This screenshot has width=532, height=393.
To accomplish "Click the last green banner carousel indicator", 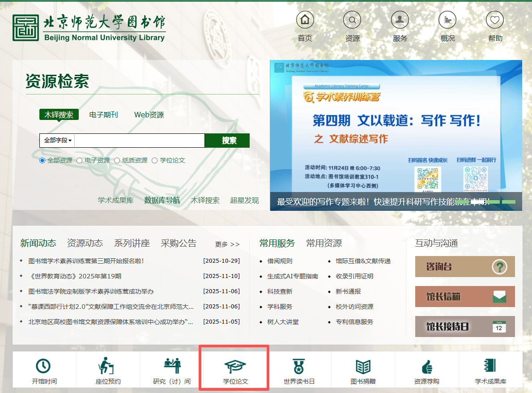I will (509, 202).
